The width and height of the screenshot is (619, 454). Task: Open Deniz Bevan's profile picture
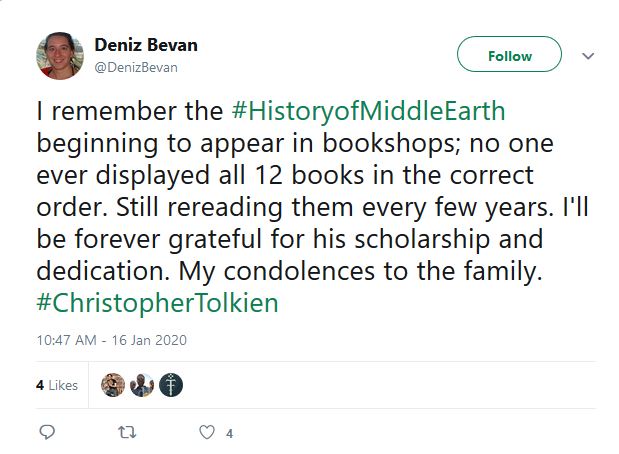59,56
